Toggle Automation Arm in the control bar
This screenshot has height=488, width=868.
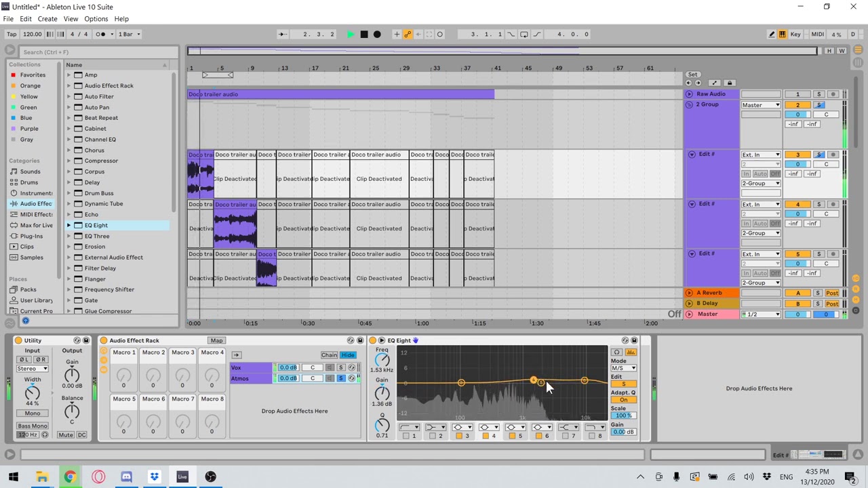pos(408,34)
